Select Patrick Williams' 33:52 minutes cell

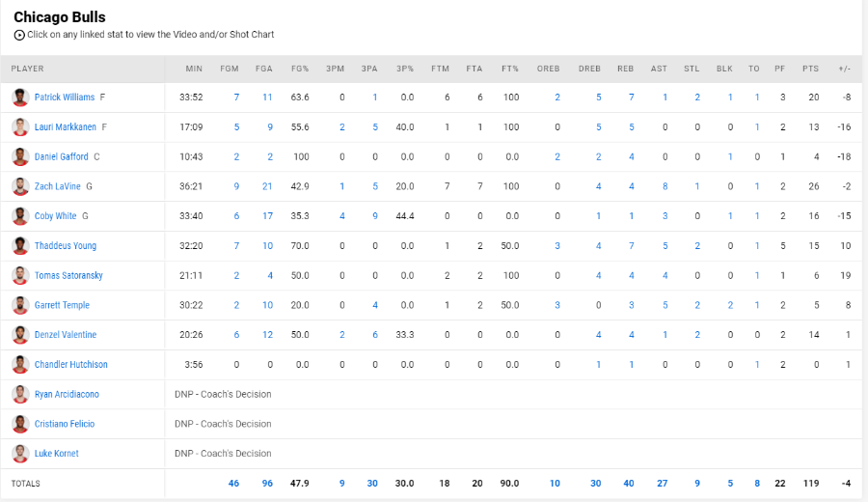tap(191, 97)
